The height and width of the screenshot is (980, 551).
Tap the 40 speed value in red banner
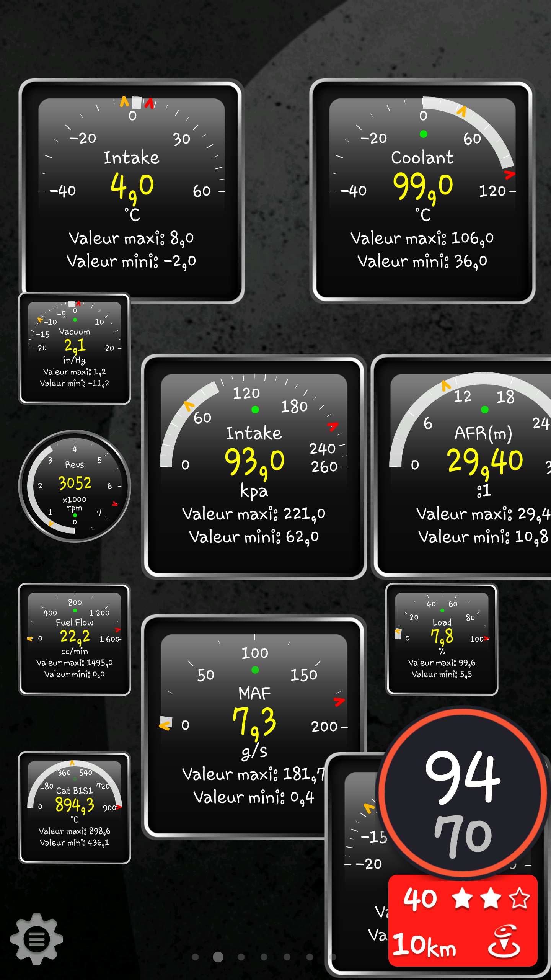[420, 898]
